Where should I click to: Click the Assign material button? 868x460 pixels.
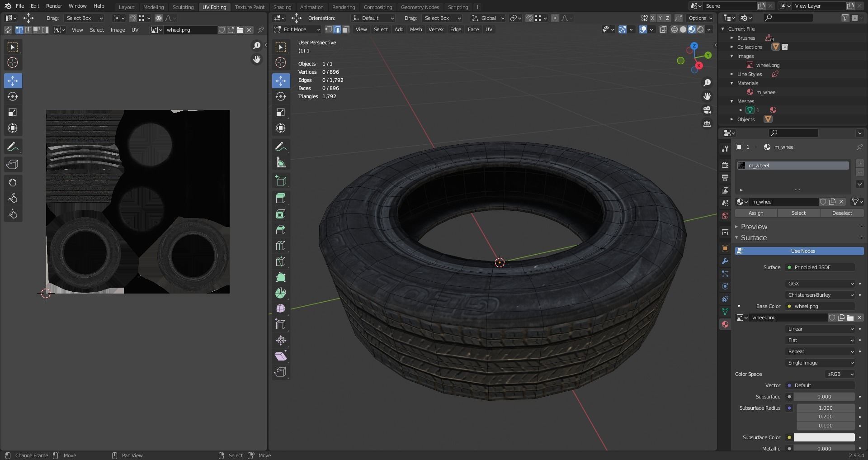tap(756, 213)
